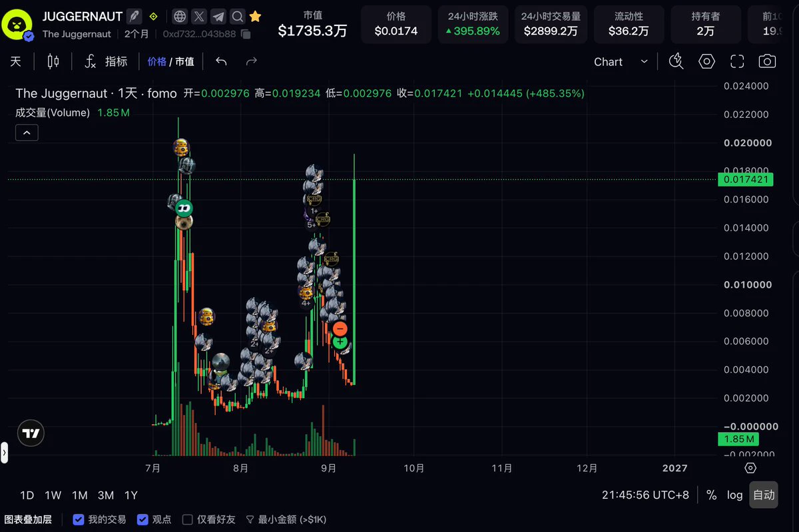Open the token website via globe icon
This screenshot has width=799, height=532.
tap(180, 17)
